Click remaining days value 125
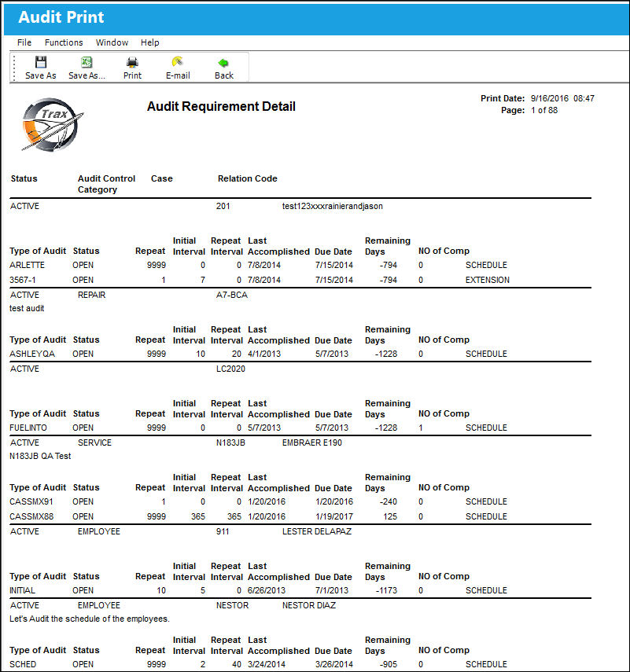Screen dimensions: 630x672 (x=390, y=516)
